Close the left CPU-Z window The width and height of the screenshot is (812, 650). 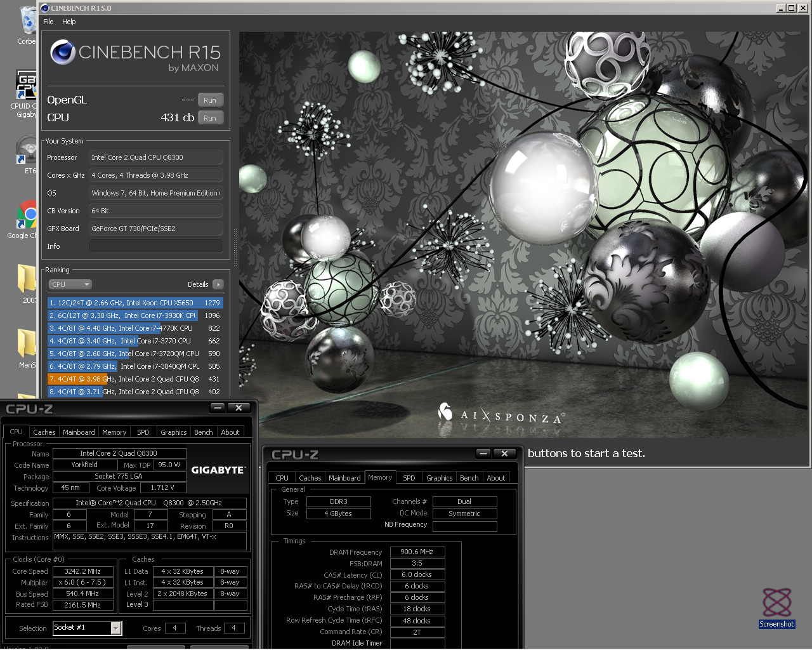click(239, 408)
